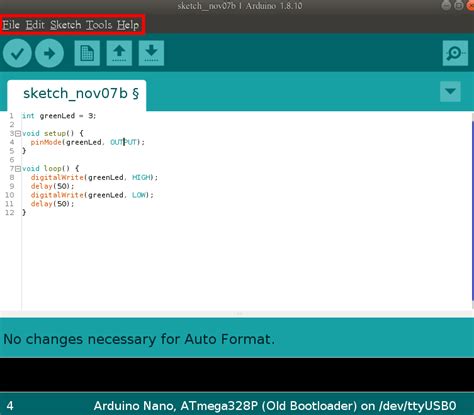The width and height of the screenshot is (474, 415).
Task: Collapse the void setup() code fold
Action: (18, 134)
